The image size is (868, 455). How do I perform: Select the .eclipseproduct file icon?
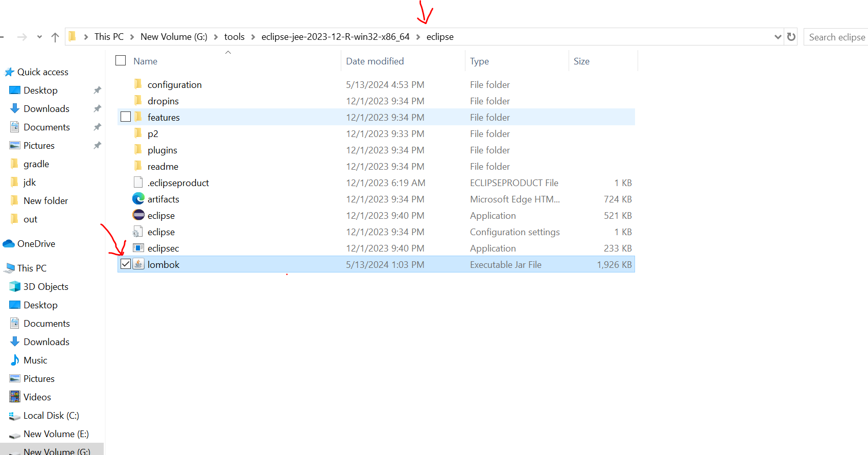click(138, 183)
